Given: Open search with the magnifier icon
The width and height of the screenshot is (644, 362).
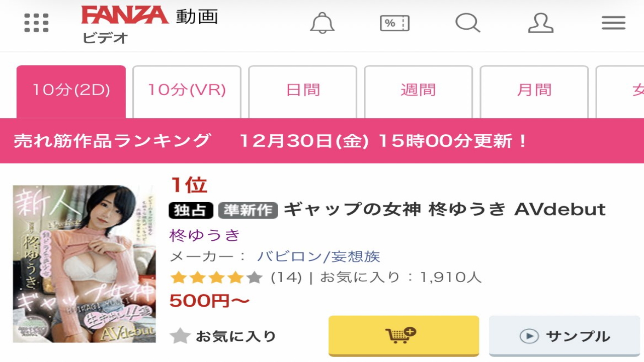Looking at the screenshot, I should click(468, 23).
